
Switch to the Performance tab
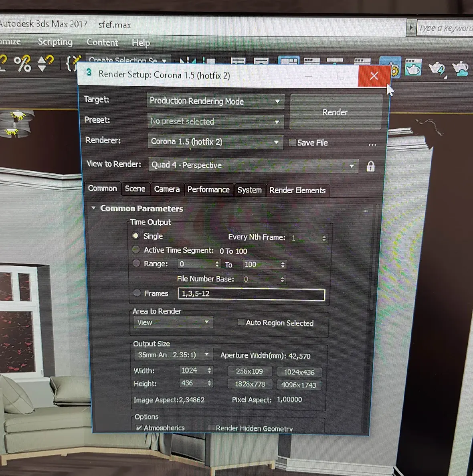tap(208, 190)
